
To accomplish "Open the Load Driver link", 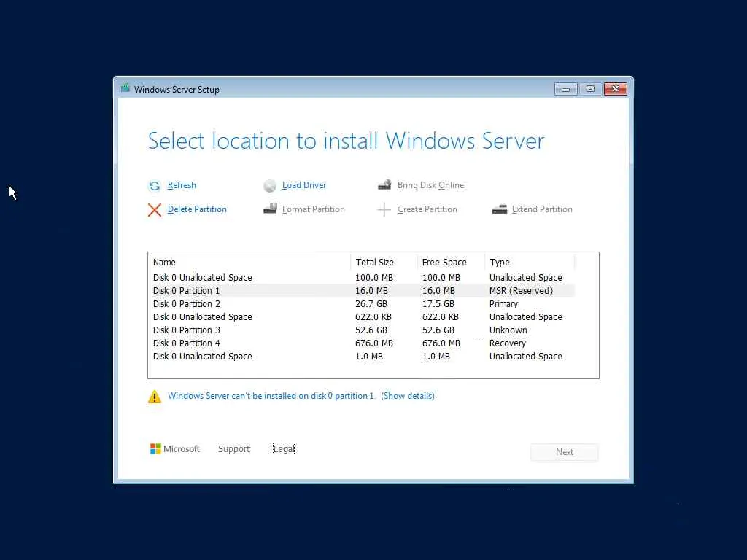I will [304, 185].
